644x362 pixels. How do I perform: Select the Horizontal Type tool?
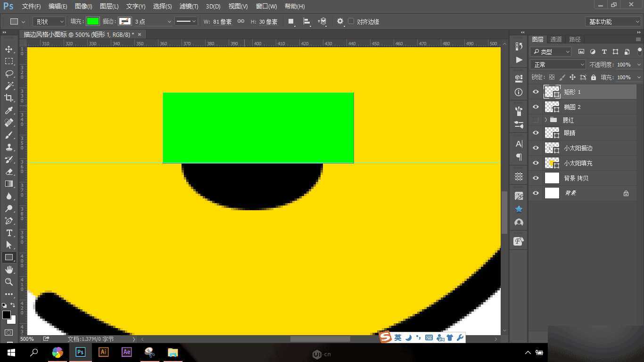click(9, 233)
